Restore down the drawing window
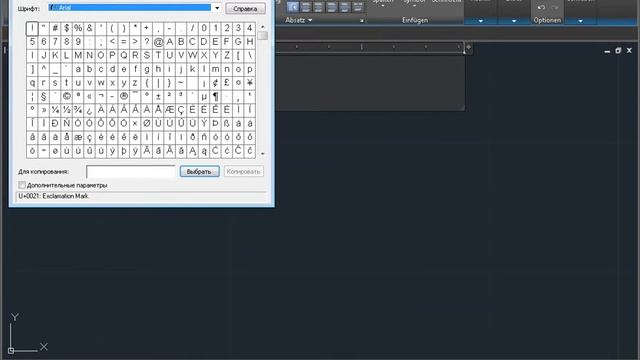This screenshot has width=640, height=360. (x=618, y=51)
